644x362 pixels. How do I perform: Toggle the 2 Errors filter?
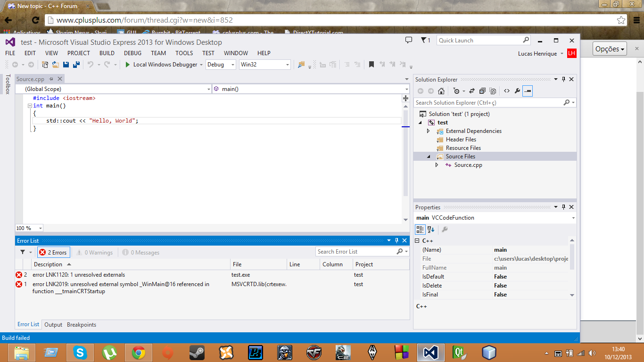pos(53,252)
